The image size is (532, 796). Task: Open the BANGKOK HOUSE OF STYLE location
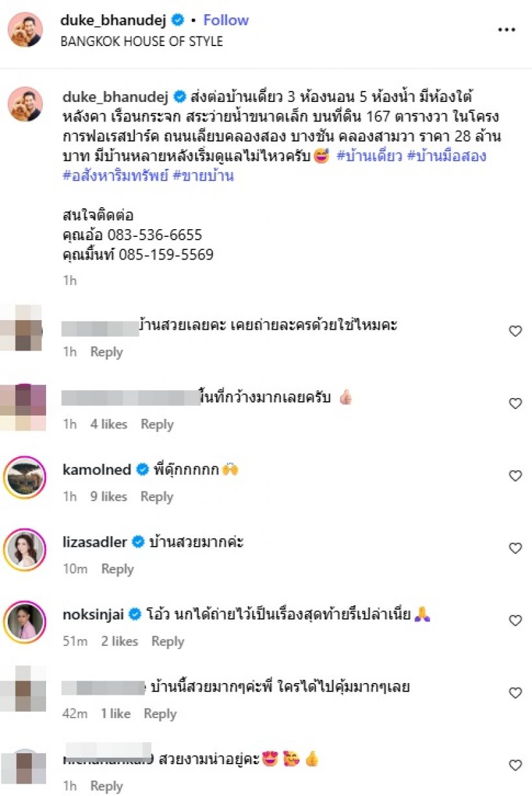coord(141,42)
